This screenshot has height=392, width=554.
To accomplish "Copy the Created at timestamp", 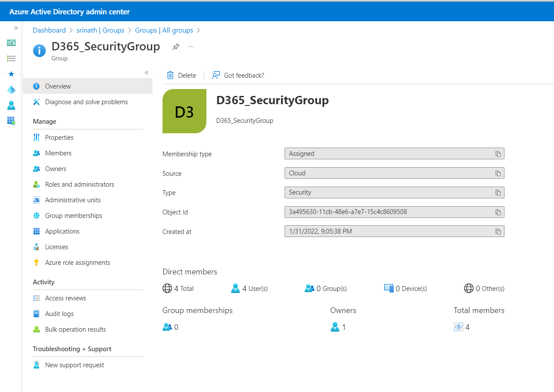I will 498,232.
